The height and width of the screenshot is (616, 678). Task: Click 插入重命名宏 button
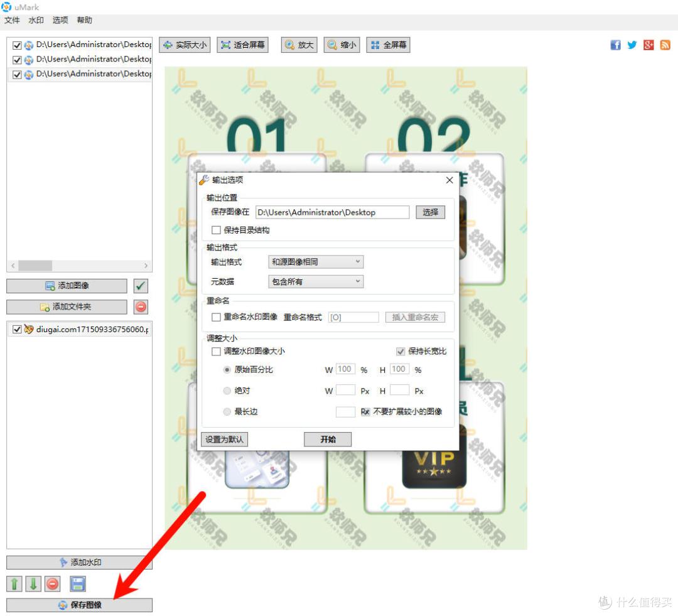click(x=415, y=318)
